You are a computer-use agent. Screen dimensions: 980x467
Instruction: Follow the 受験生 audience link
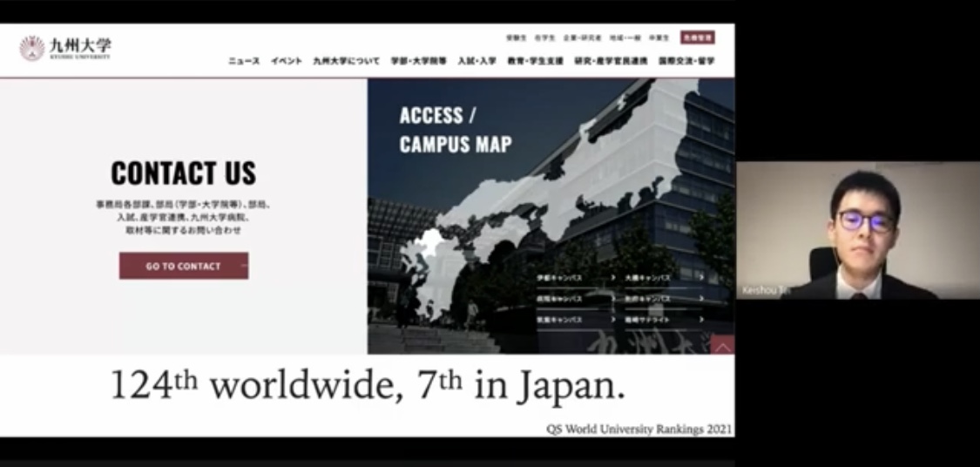[x=517, y=38]
